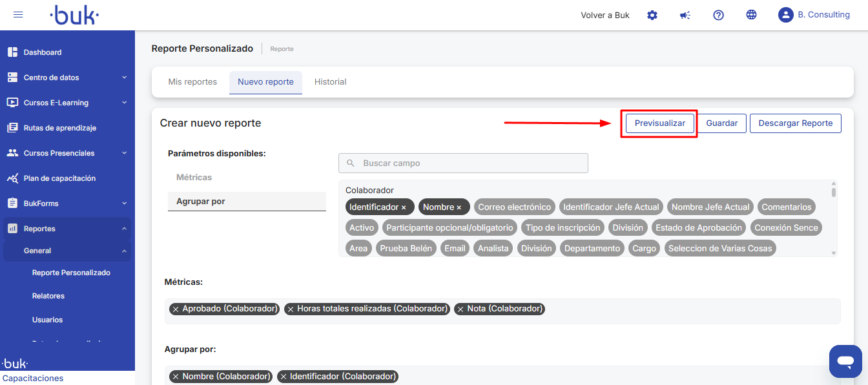Open the settings gear icon

point(652,15)
